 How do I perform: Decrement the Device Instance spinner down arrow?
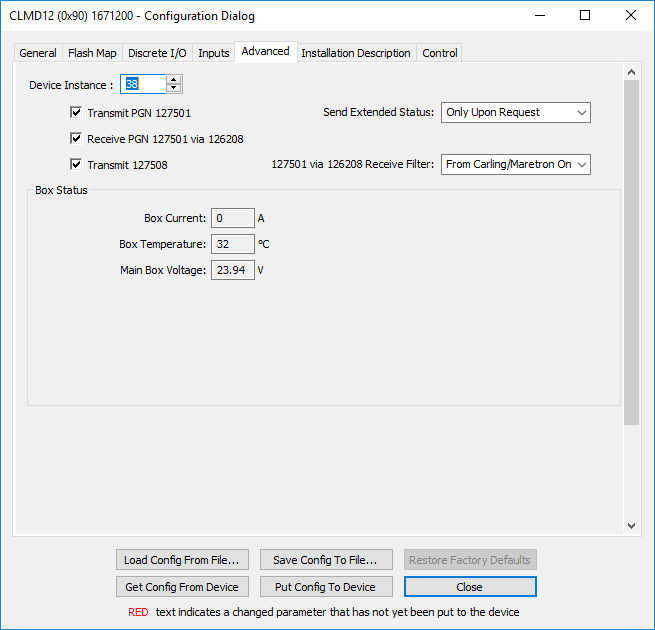click(174, 89)
